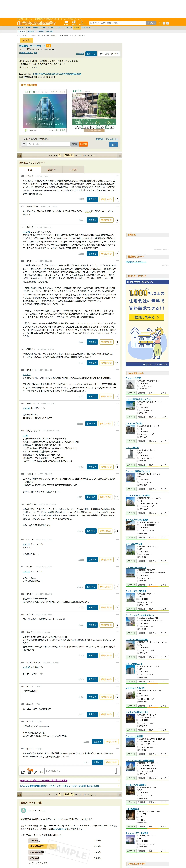Go to first page with top rewind arrow
Viewport: 186px width, 868px height.
pyautogui.click(x=20, y=156)
